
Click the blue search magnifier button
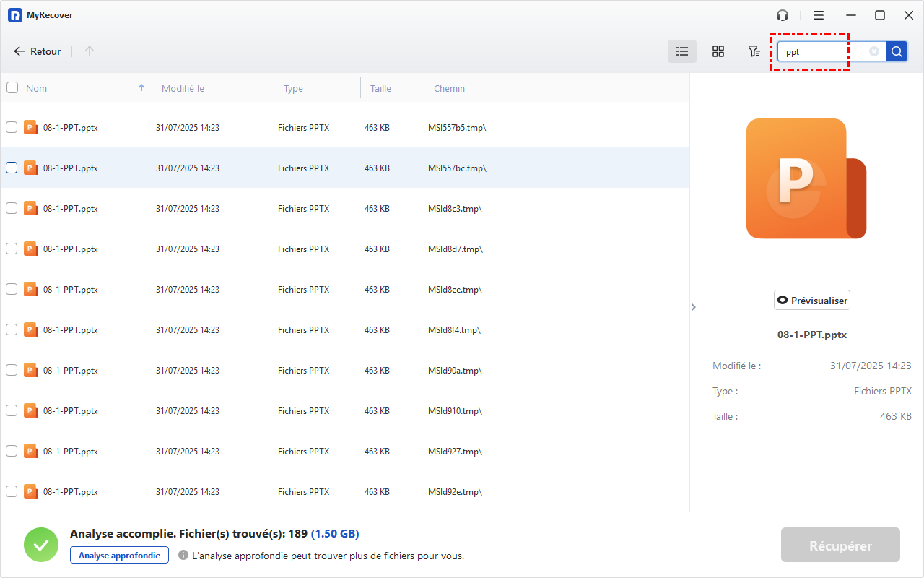pyautogui.click(x=897, y=51)
